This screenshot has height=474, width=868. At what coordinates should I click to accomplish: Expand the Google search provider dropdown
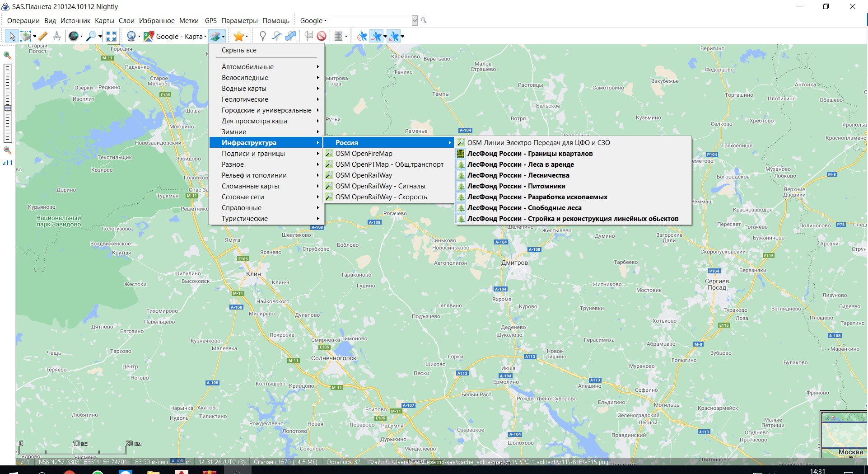point(313,21)
